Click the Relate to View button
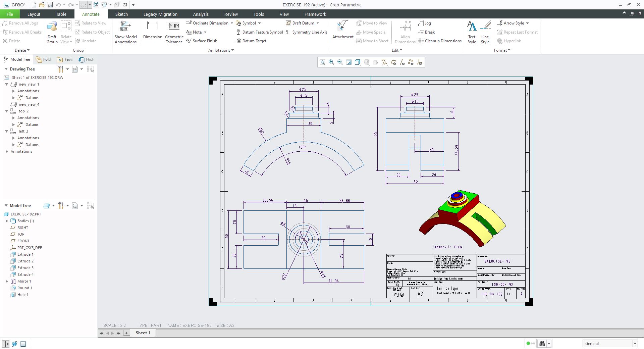Screen dimensions: 644x349 point(91,23)
